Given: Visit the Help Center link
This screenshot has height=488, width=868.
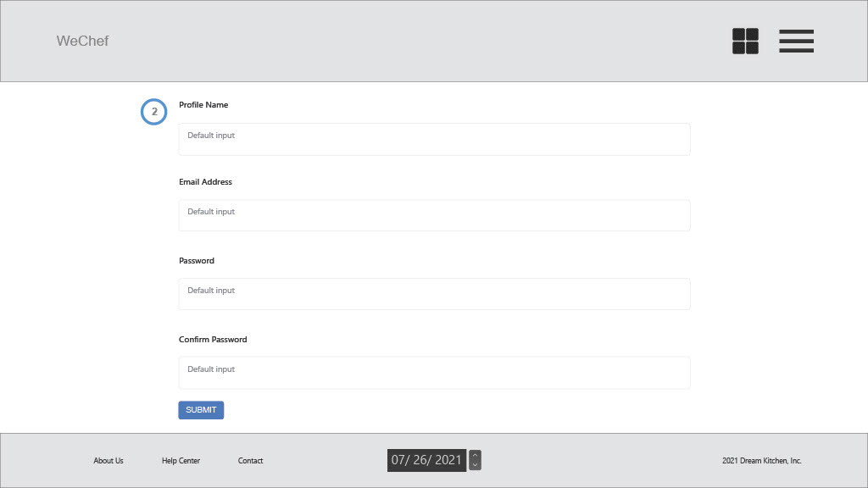Looking at the screenshot, I should (x=181, y=460).
